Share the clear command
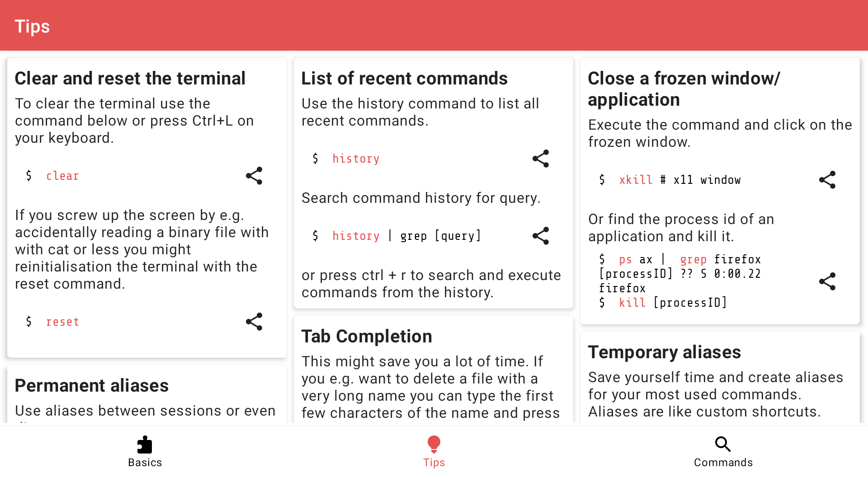 pos(254,176)
